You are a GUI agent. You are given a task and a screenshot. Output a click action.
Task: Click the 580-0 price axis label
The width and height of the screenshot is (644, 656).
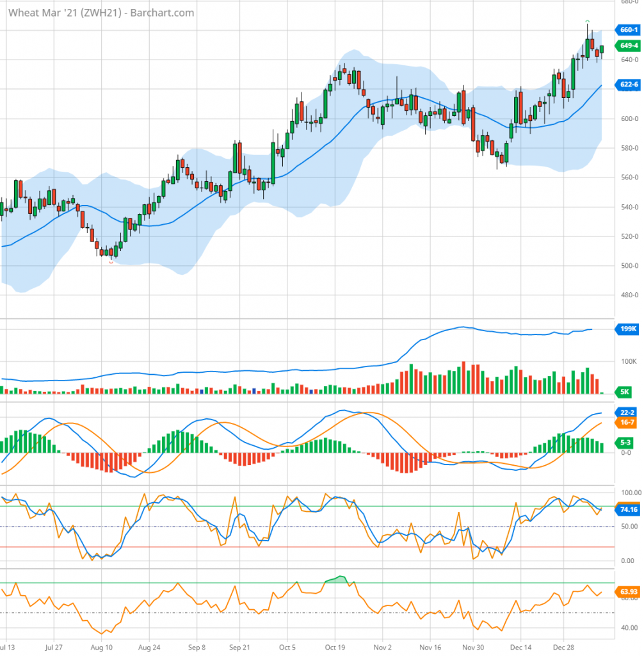(629, 148)
